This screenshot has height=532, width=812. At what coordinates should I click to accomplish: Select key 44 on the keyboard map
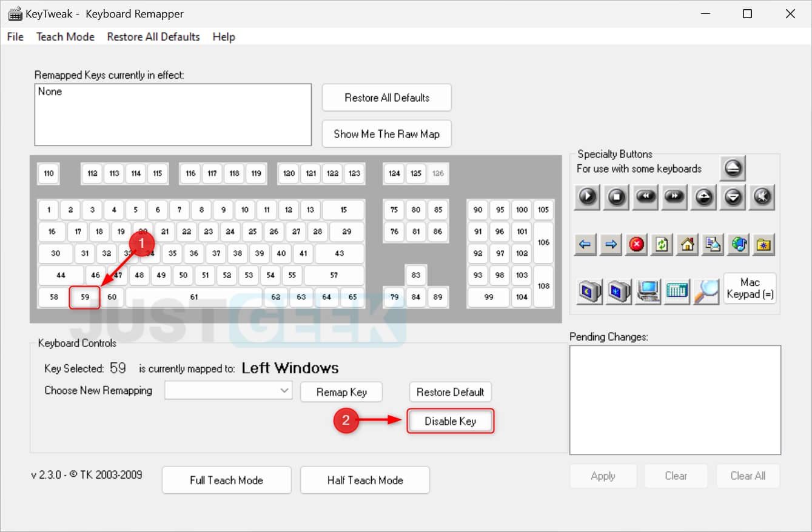[61, 275]
